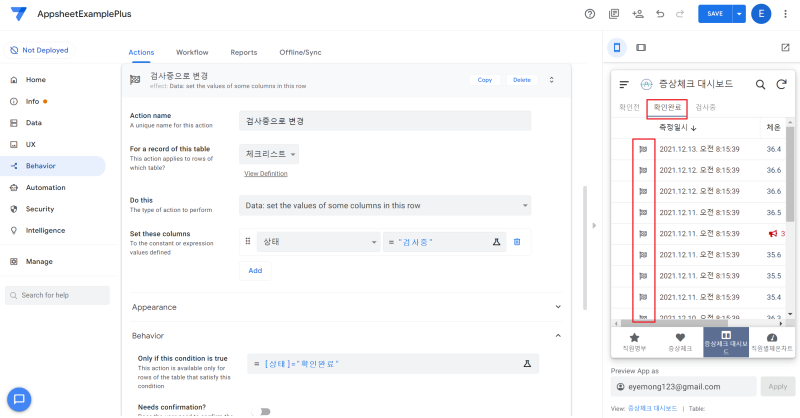
Task: Open the 체크리스트 table dropdown
Action: 270,154
